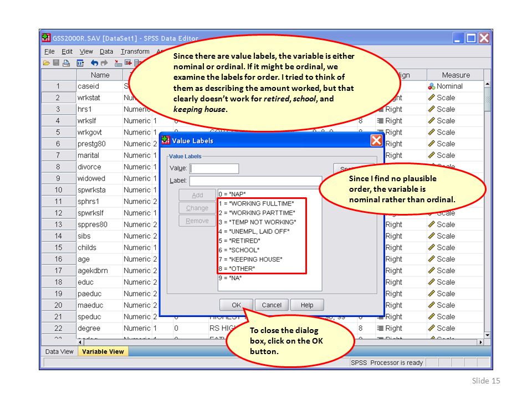
Task: Click the Scale ruler icon for educ
Action: (x=432, y=282)
